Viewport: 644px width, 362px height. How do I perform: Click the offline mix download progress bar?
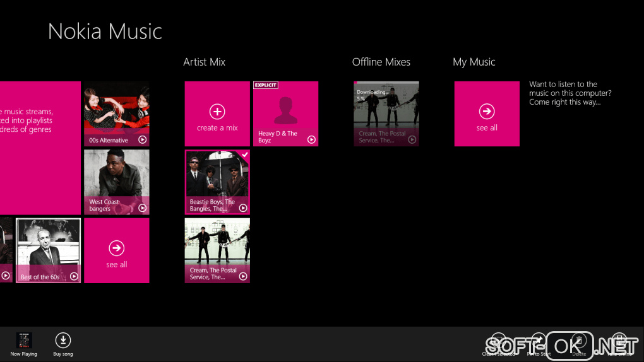click(386, 83)
